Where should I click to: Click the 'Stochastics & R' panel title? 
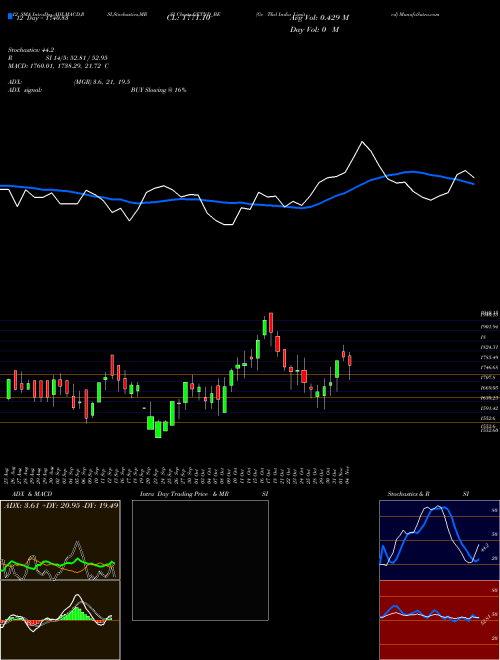coord(409,494)
